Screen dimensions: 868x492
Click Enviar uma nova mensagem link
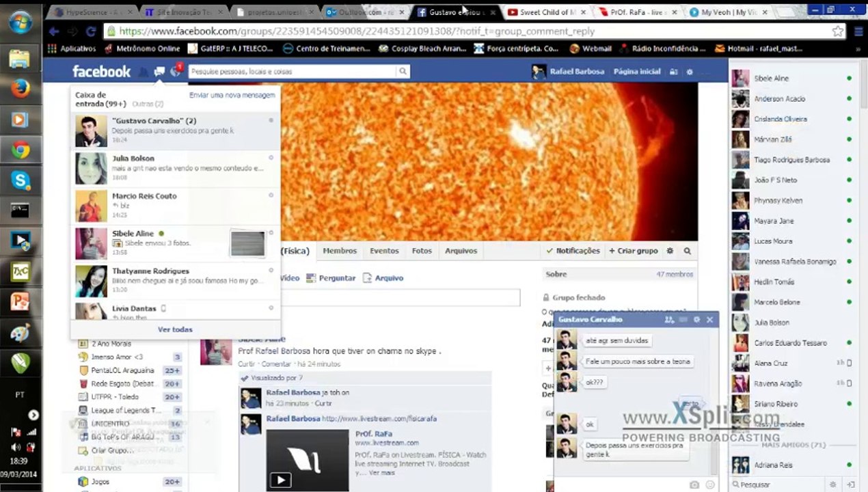[x=232, y=96]
